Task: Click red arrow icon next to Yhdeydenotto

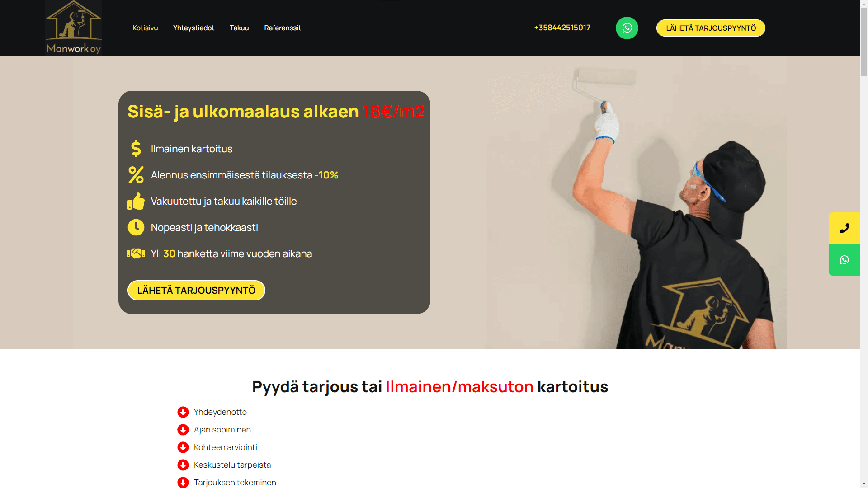Action: click(183, 412)
